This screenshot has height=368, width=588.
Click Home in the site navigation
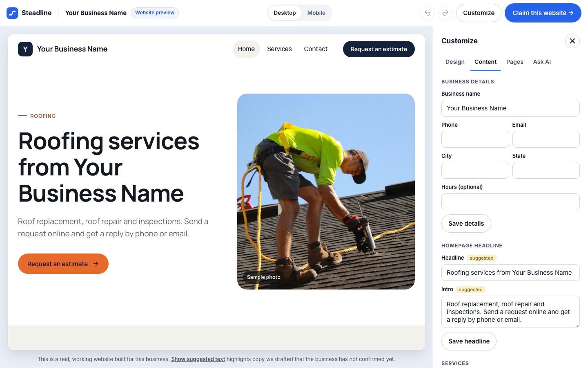[x=246, y=49]
